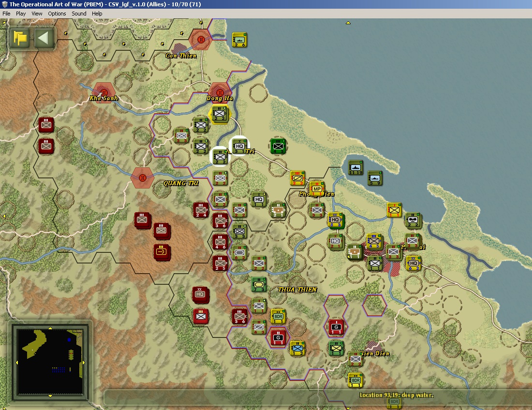Click the 'Location 93,19: deep water.' status text
Screen dimensions: 532x410
(x=396, y=395)
